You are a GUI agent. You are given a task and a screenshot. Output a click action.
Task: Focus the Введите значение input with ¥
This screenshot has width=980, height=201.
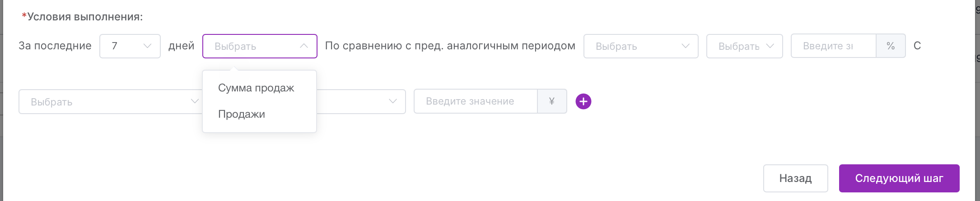click(476, 101)
